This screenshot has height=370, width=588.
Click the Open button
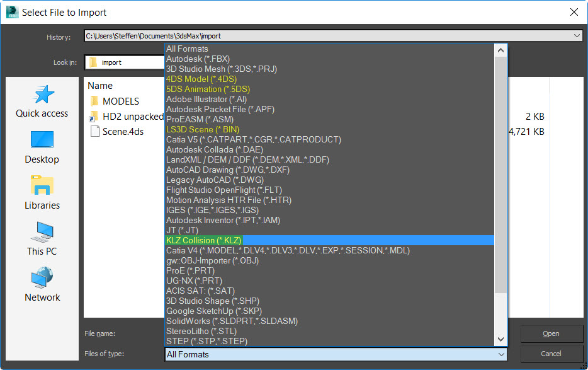click(551, 333)
